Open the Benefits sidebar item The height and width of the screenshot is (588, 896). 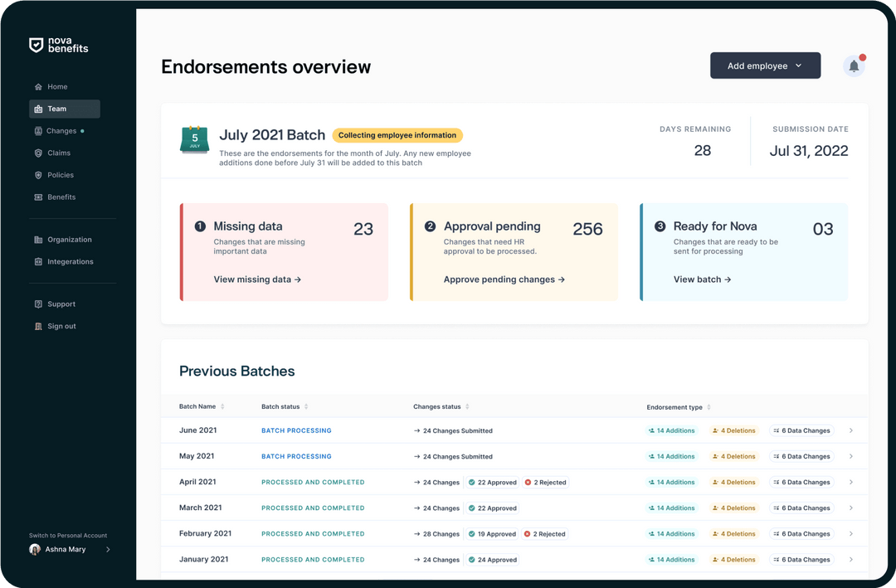[61, 197]
